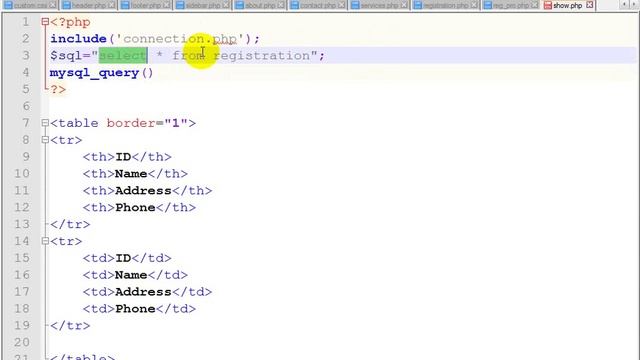Close the header.php tab
The image size is (640, 360).
tap(111, 5)
